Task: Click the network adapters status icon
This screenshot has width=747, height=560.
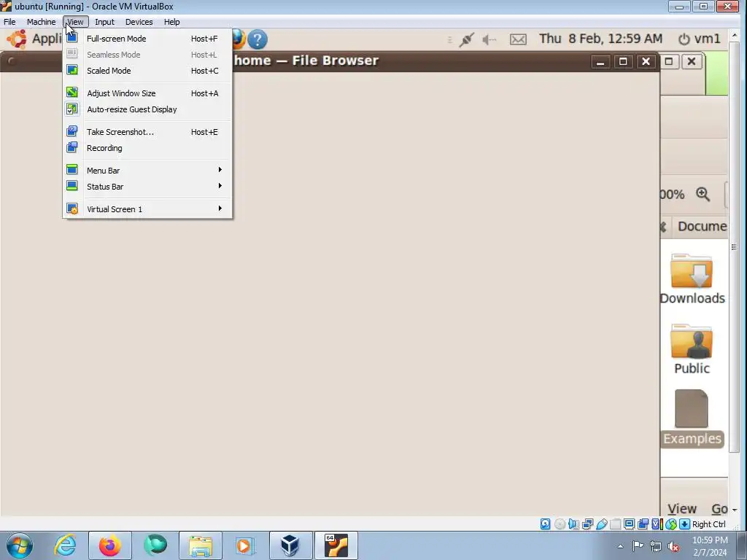Action: click(x=587, y=524)
